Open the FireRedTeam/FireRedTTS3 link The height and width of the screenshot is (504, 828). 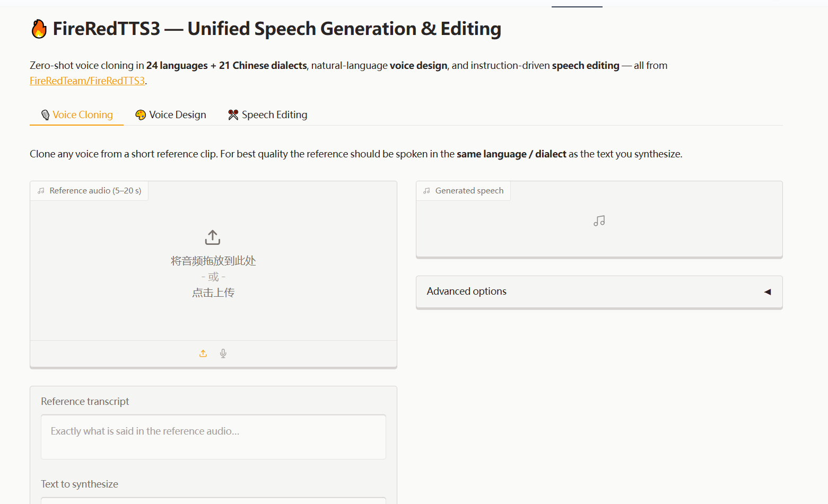88,81
